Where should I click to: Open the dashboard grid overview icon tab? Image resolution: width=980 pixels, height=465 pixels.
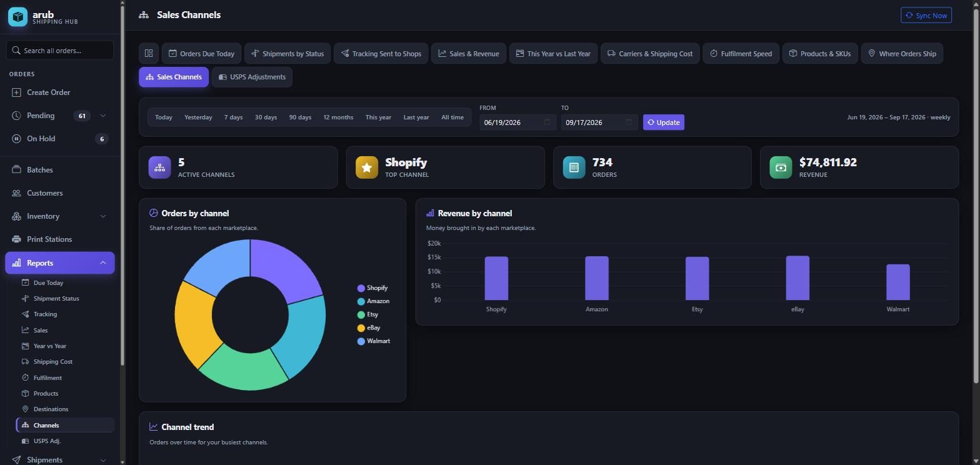[149, 53]
